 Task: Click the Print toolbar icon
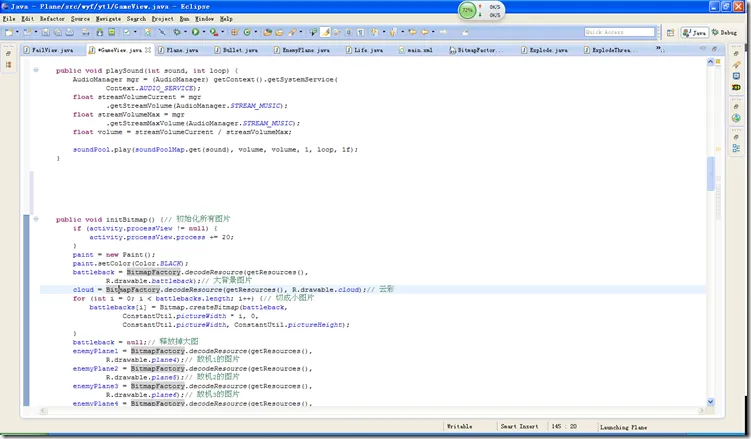point(69,32)
